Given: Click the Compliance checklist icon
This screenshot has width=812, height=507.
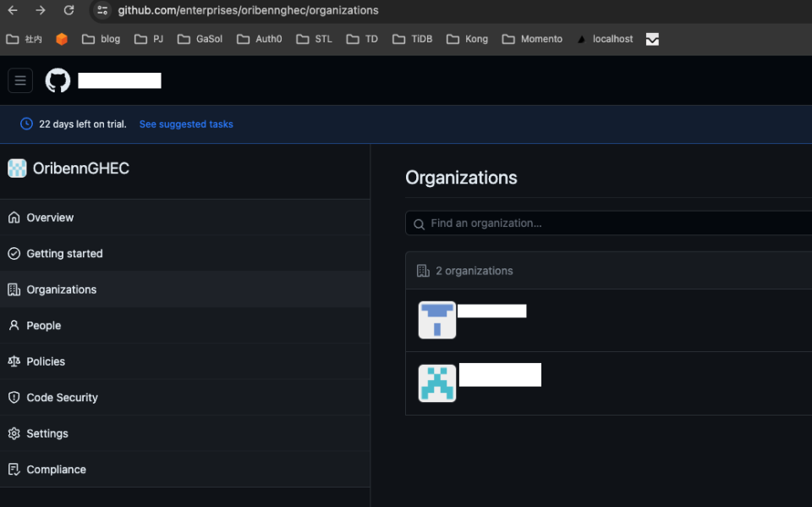Looking at the screenshot, I should tap(14, 469).
